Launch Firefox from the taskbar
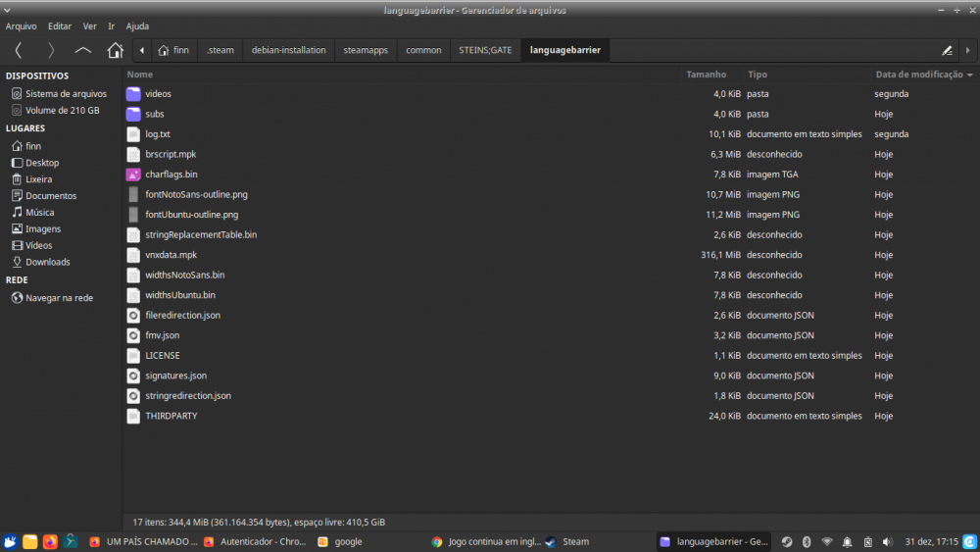980x552 pixels. click(x=50, y=542)
